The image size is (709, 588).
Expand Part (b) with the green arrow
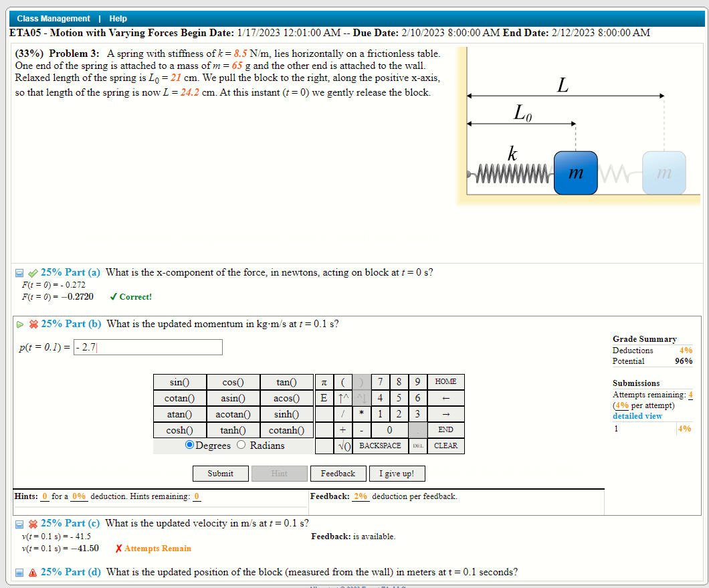(x=19, y=323)
